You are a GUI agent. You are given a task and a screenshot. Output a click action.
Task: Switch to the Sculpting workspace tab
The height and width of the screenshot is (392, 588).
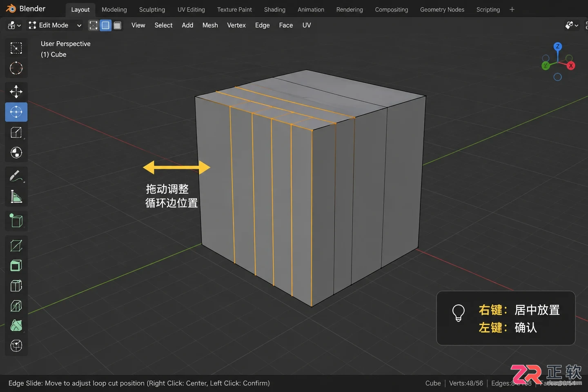[152, 9]
